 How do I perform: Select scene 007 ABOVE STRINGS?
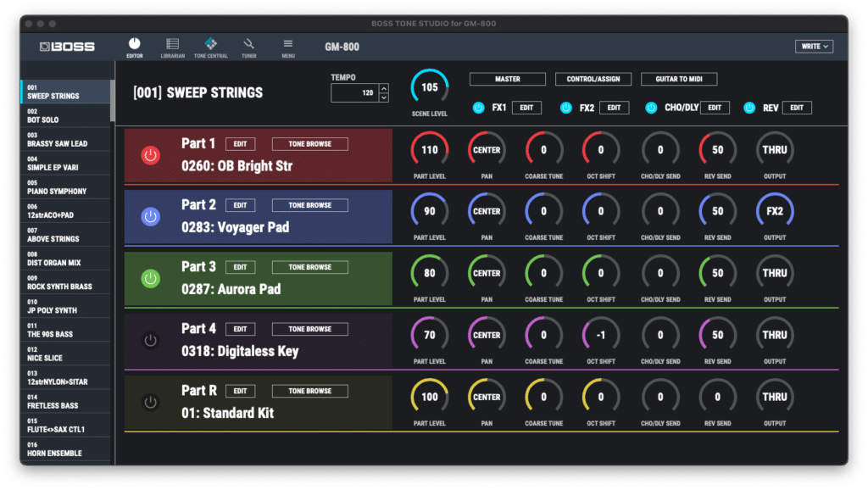pyautogui.click(x=65, y=235)
